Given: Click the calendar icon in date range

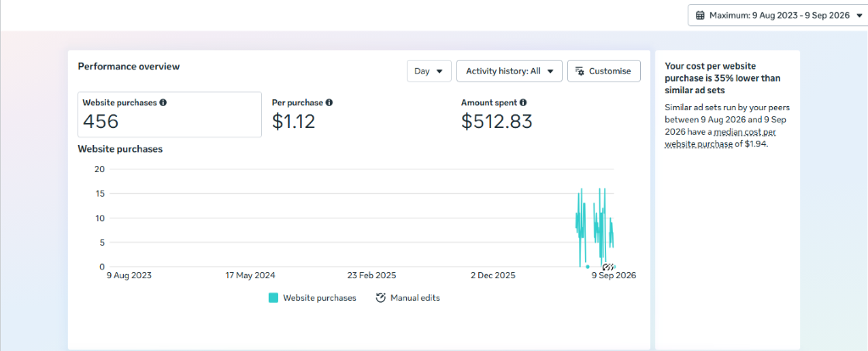Looking at the screenshot, I should tap(699, 15).
